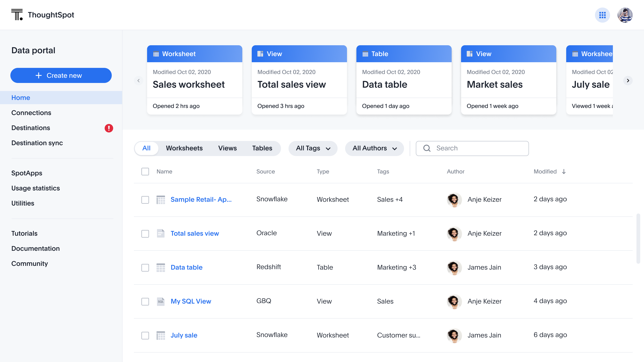Select the My SQL View row checkbox
Screen dimensions: 644x362
pyautogui.click(x=145, y=302)
